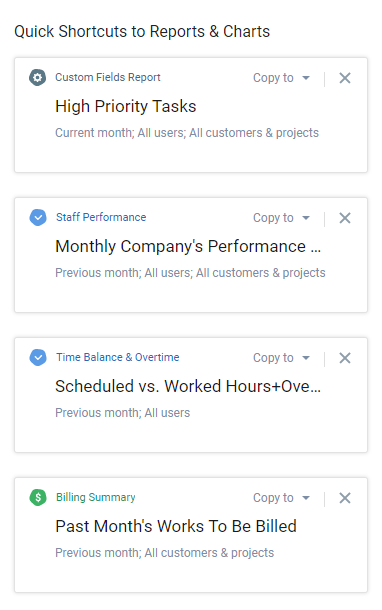382x610 pixels.
Task: Open the High Priority Tasks report
Action: pos(126,106)
